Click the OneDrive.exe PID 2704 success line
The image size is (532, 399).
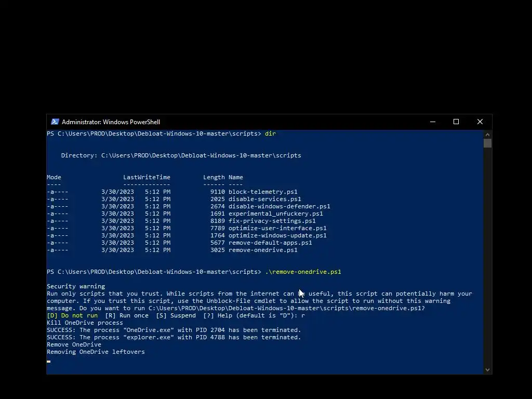tap(174, 330)
